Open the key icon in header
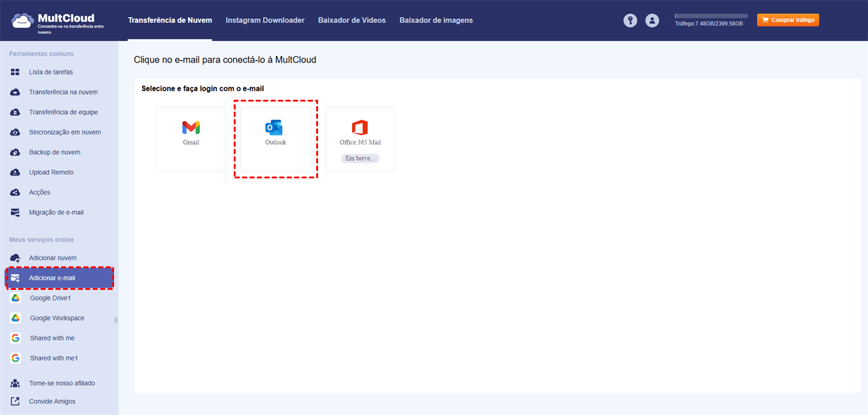868x415 pixels. 630,20
